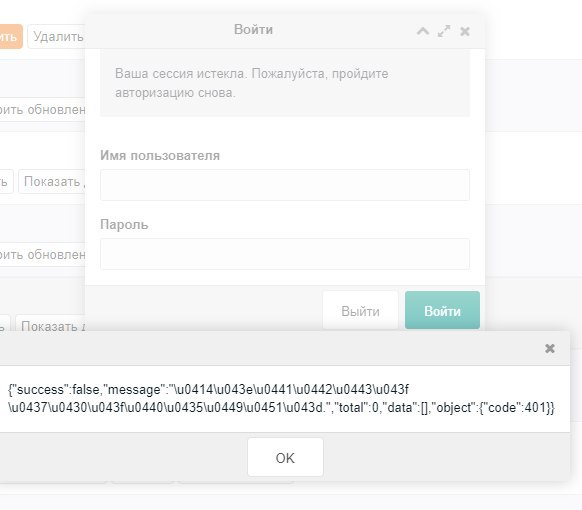582x510 pixels.
Task: Dismiss the JSON error dialog via X icon
Action: click(550, 348)
